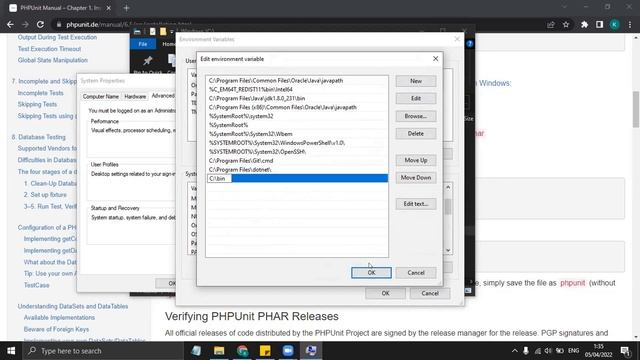
Task: Confirm Edit environment variable with OK
Action: pos(371,273)
